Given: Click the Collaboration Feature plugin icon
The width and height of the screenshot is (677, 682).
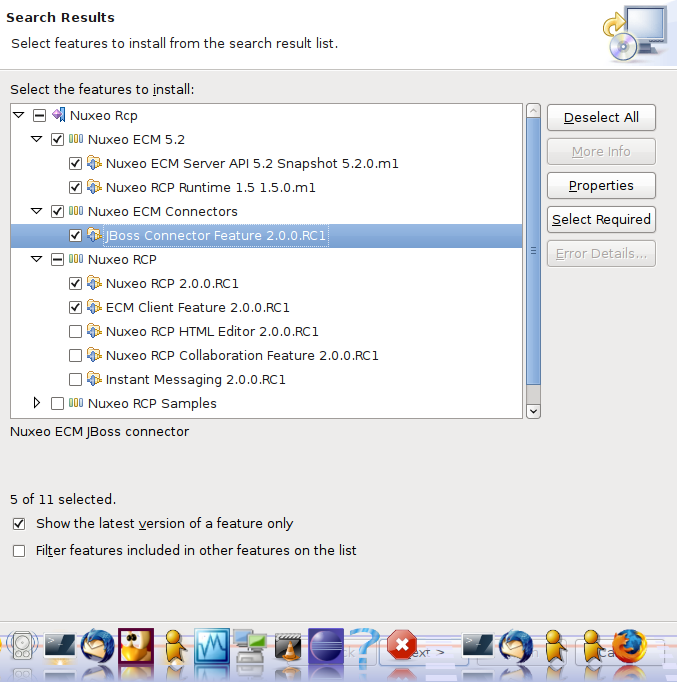Looking at the screenshot, I should [94, 355].
